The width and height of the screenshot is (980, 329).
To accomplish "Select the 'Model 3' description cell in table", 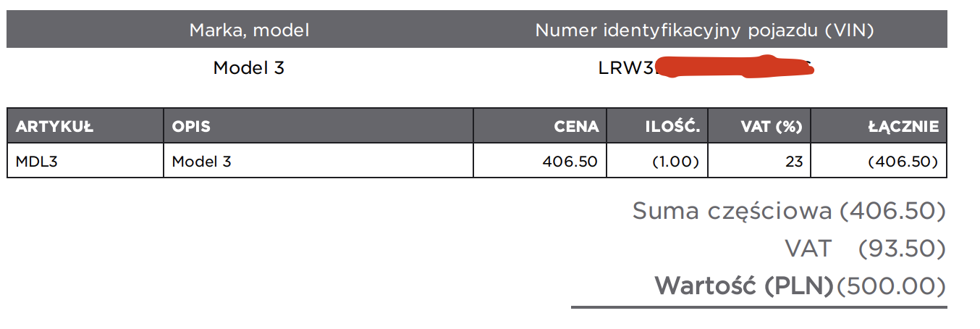I will point(318,161).
